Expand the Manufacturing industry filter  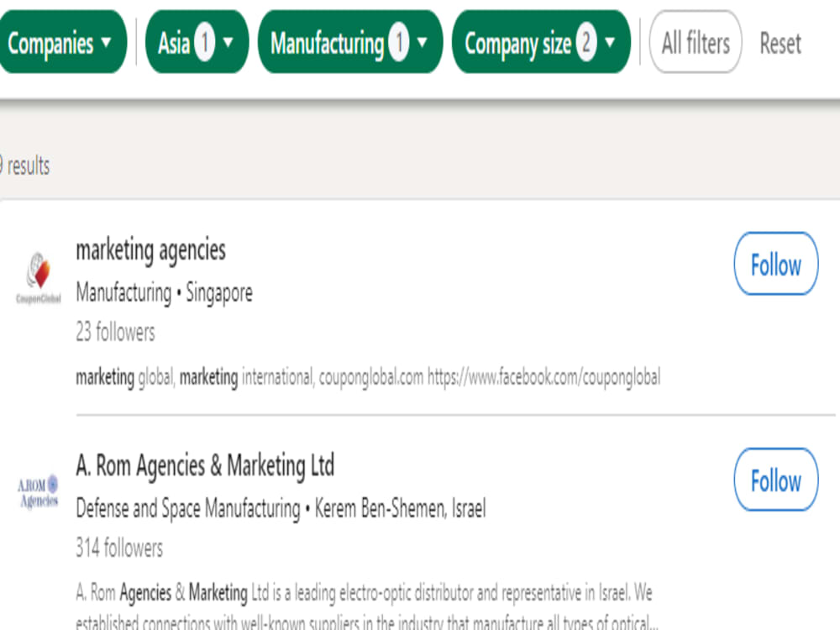click(x=350, y=42)
